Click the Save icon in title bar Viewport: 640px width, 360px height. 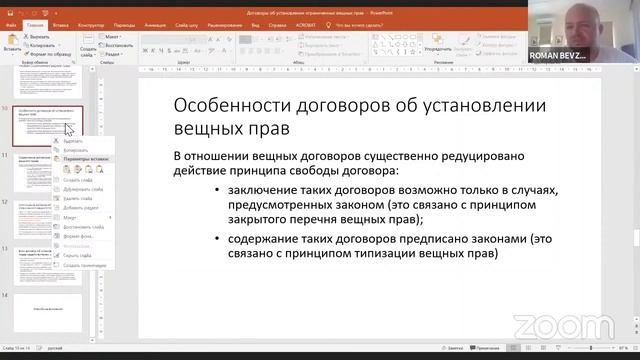pyautogui.click(x=10, y=13)
